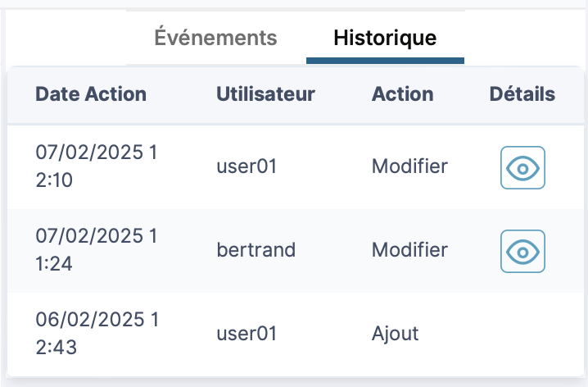View details of user01's Modifier entry

point(522,167)
